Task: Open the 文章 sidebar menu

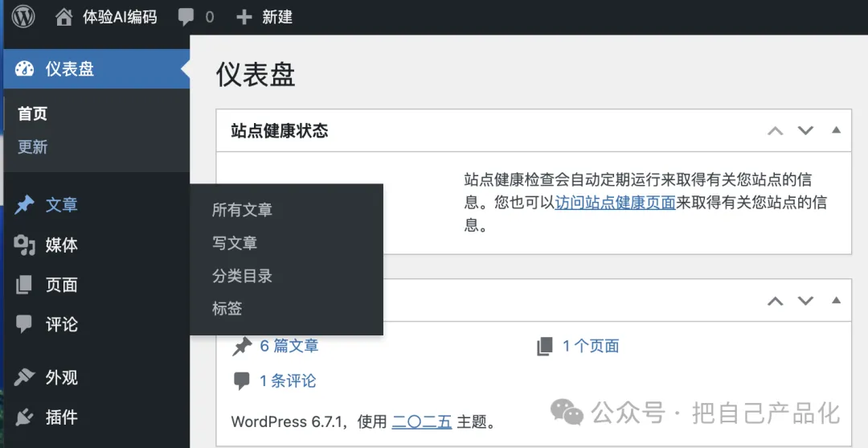Action: 97,205
